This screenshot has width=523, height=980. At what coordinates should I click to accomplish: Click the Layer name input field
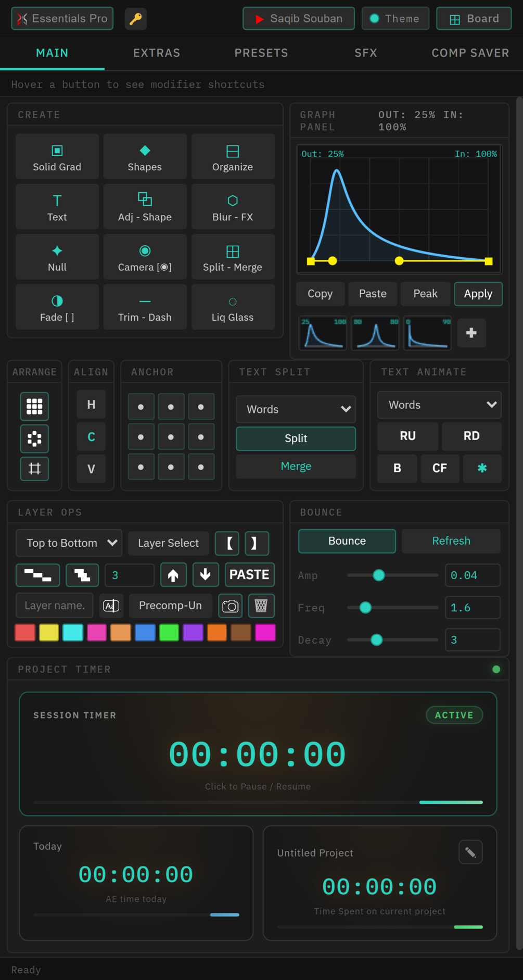(55, 606)
